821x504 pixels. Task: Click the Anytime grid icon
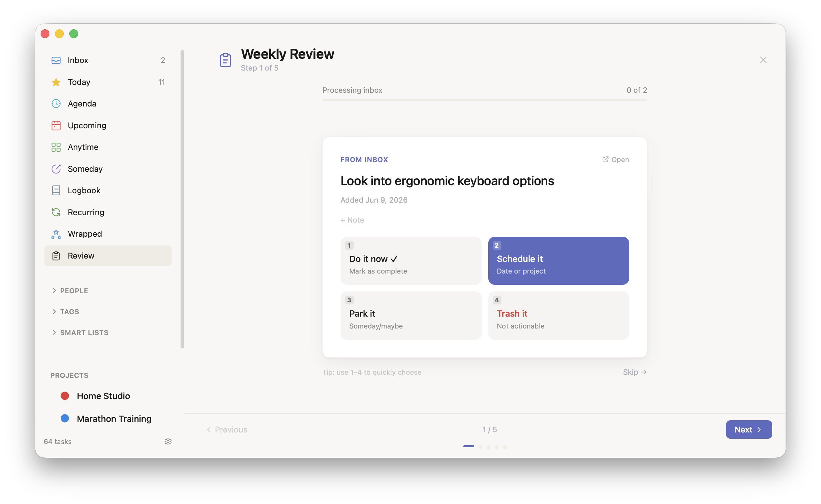click(x=56, y=147)
